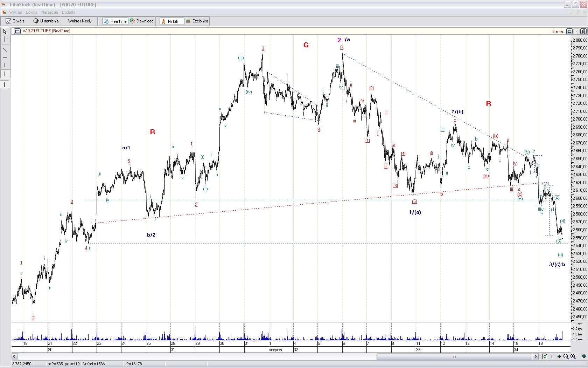Screen dimensions: 588x368
Task: Expand the Edycja menu
Action: click(x=31, y=12)
